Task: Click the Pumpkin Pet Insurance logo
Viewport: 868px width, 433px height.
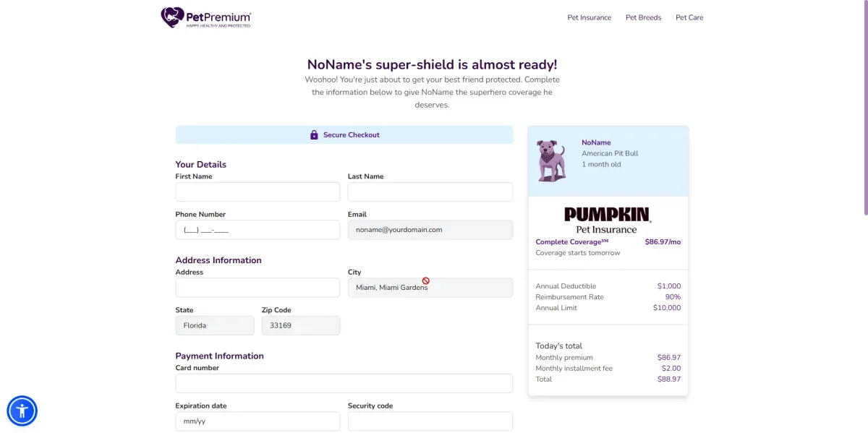Action: coord(608,220)
